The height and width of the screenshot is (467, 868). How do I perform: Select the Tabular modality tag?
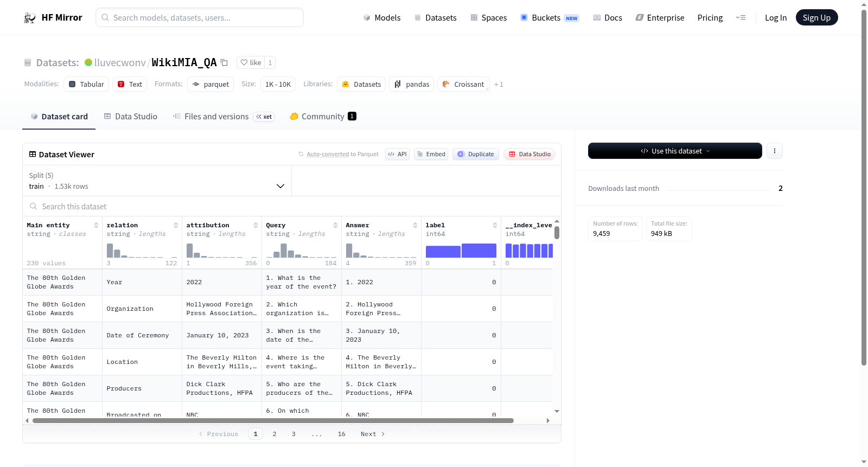pyautogui.click(x=86, y=84)
